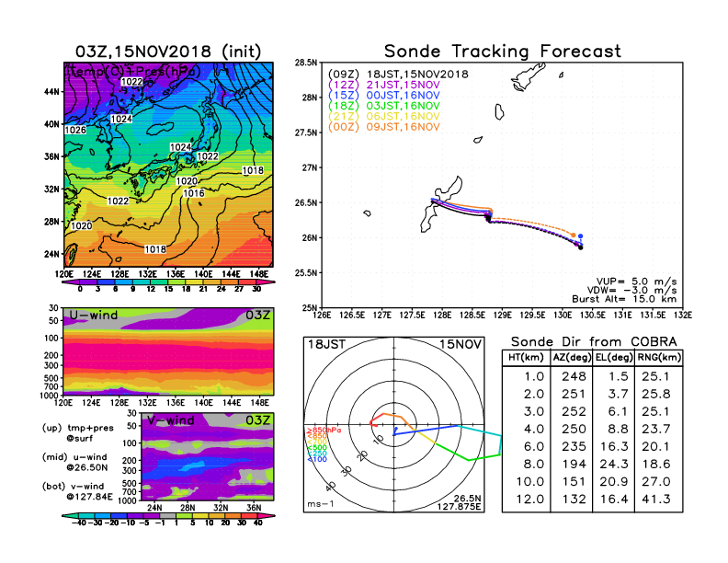Click the elevation value "8.8"

[x=619, y=430]
